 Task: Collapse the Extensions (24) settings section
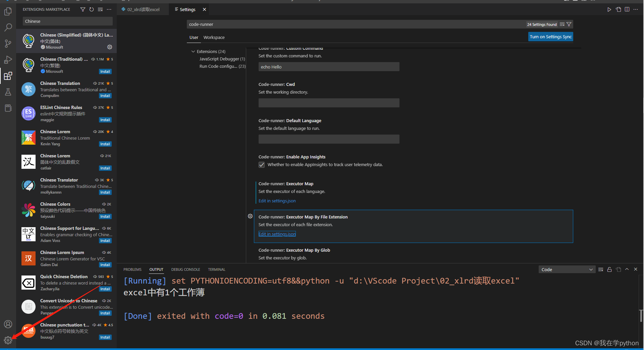coord(193,51)
